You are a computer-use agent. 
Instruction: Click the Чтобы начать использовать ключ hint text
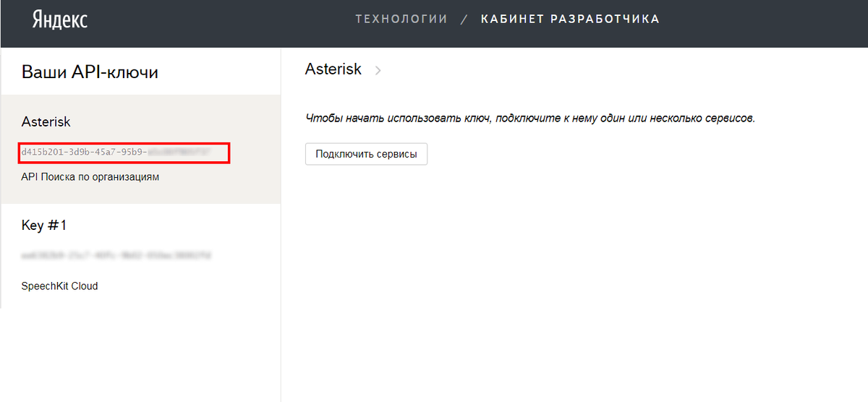(x=530, y=118)
